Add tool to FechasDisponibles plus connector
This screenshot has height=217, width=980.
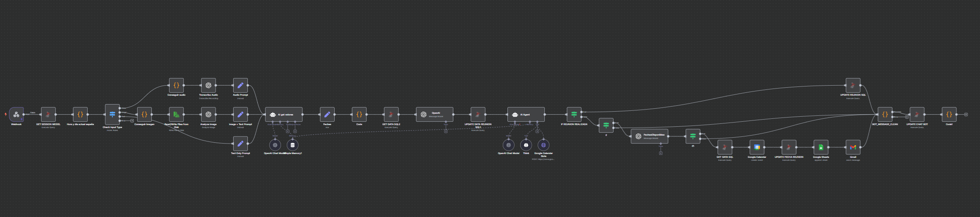click(x=660, y=153)
